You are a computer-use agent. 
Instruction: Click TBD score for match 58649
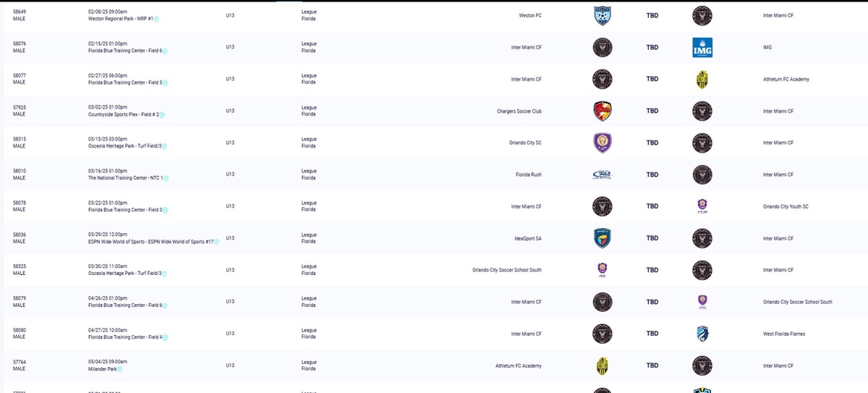click(652, 16)
